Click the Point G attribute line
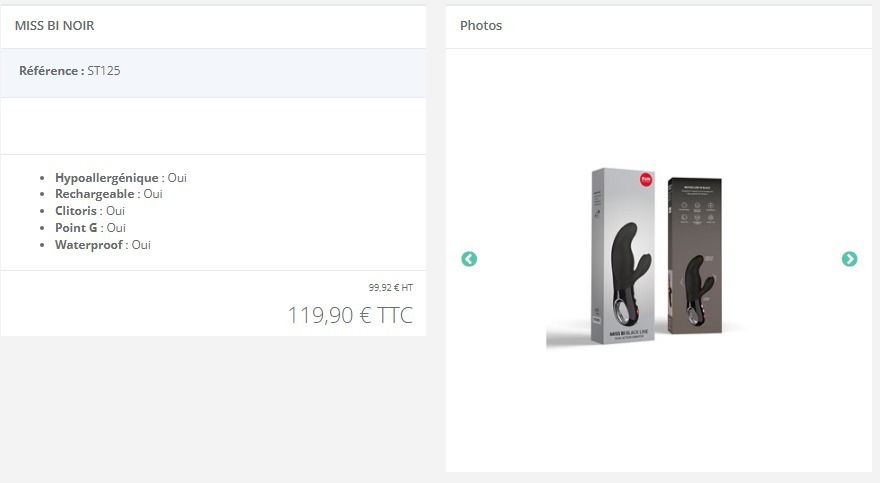Screen dimensions: 880x483 point(90,228)
